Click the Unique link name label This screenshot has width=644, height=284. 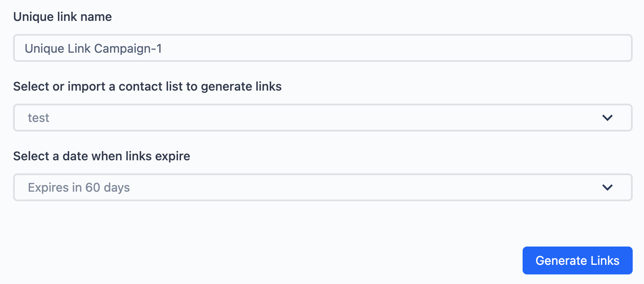pos(62,17)
